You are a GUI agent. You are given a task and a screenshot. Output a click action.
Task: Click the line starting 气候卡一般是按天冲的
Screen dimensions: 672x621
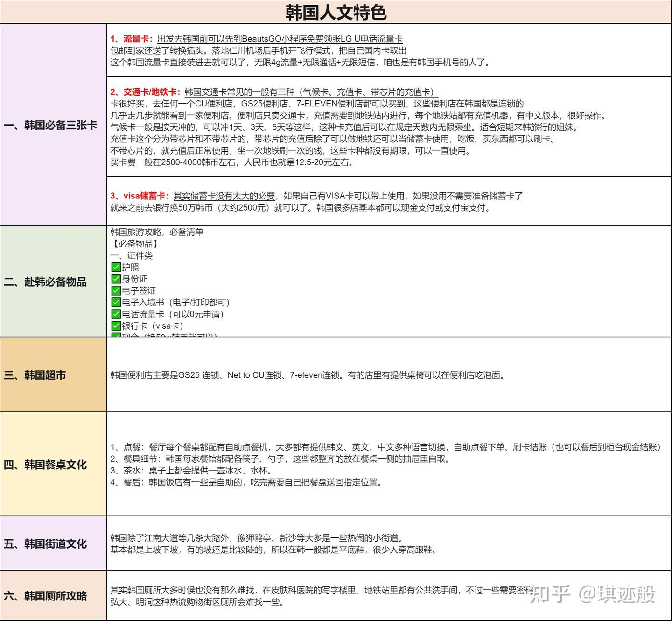pos(344,127)
